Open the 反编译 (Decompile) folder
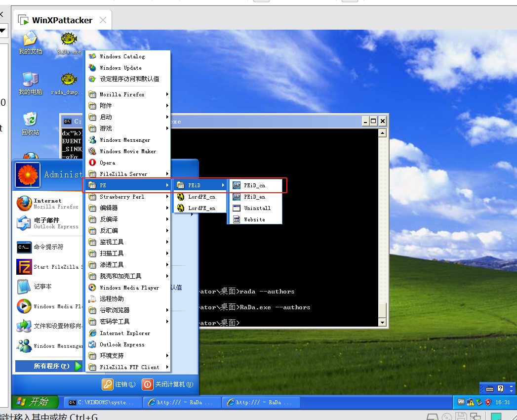Image resolution: width=517 pixels, height=420 pixels. point(128,219)
